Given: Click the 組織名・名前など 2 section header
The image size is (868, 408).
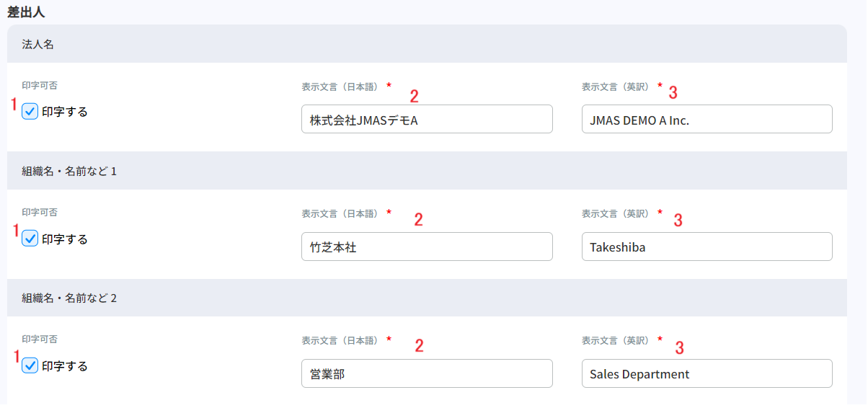Looking at the screenshot, I should (69, 298).
